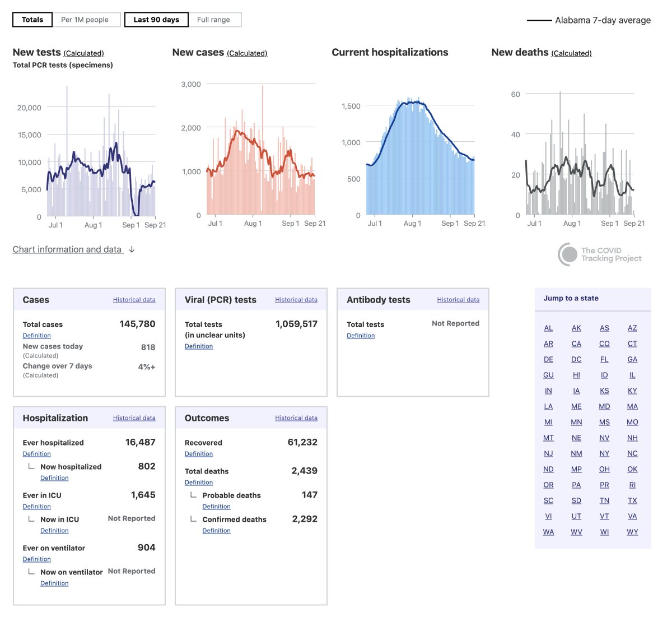Open Historical data in Outcomes card
The height and width of the screenshot is (617, 672).
pos(296,418)
